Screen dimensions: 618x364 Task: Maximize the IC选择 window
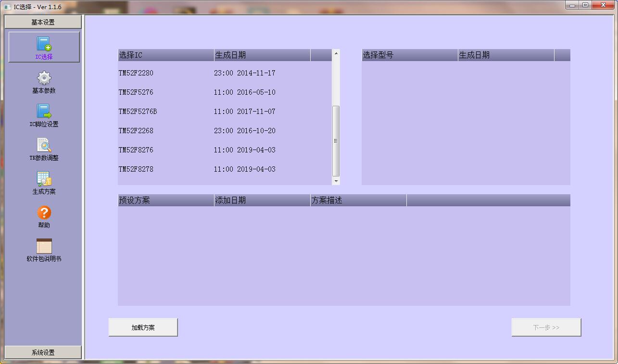pyautogui.click(x=585, y=5)
